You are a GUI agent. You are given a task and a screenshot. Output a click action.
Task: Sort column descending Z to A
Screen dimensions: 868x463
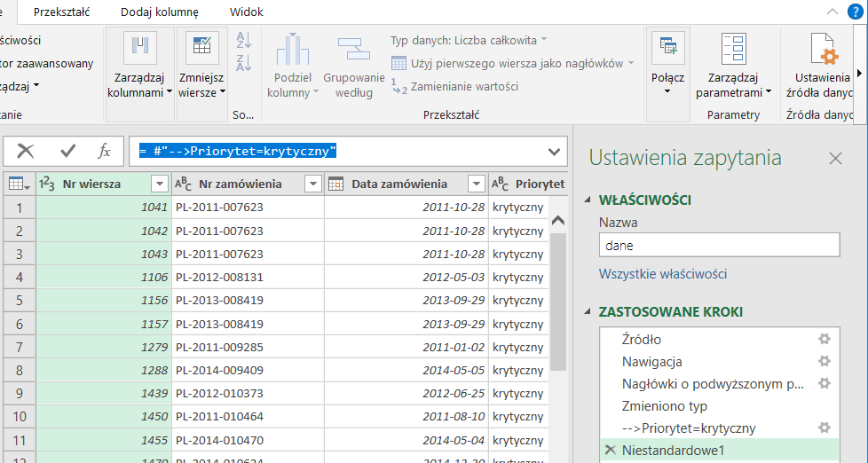[x=244, y=62]
